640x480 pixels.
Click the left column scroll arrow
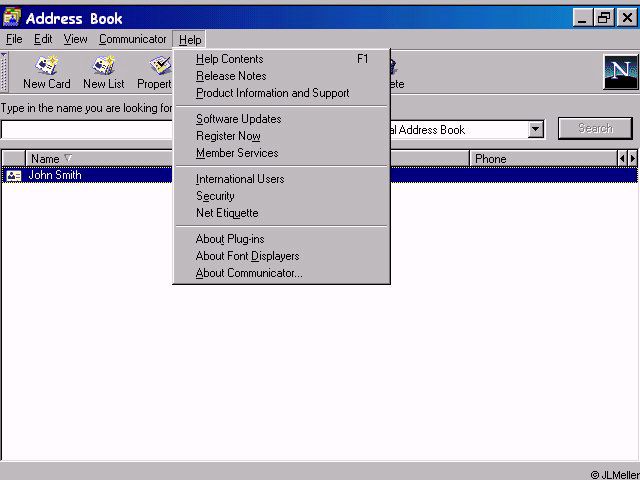coord(622,158)
